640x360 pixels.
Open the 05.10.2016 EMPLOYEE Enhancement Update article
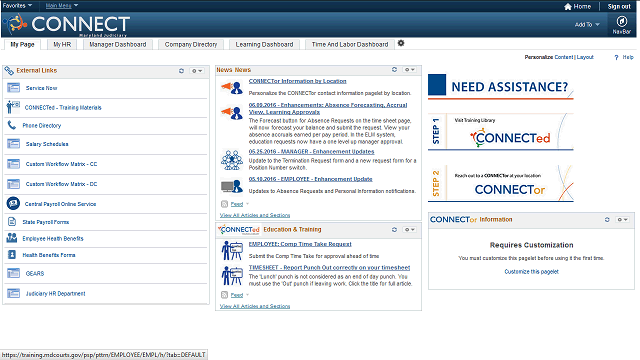click(311, 179)
